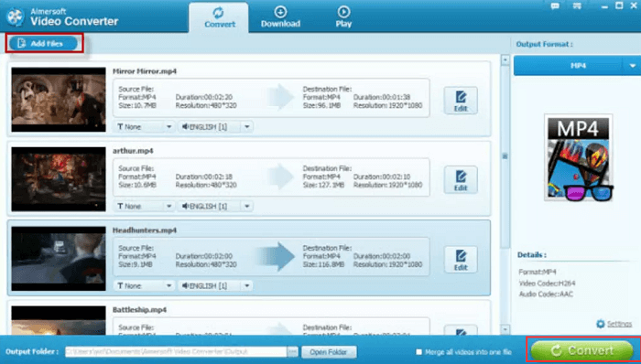The width and height of the screenshot is (641, 364).
Task: Click the T subtitle icon for Mirror Mirror.mp4
Action: pos(120,127)
